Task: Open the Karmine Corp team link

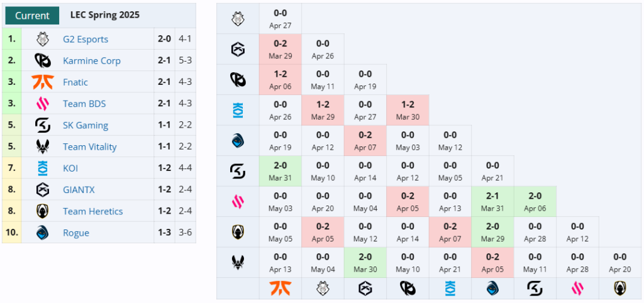Action: tap(92, 61)
